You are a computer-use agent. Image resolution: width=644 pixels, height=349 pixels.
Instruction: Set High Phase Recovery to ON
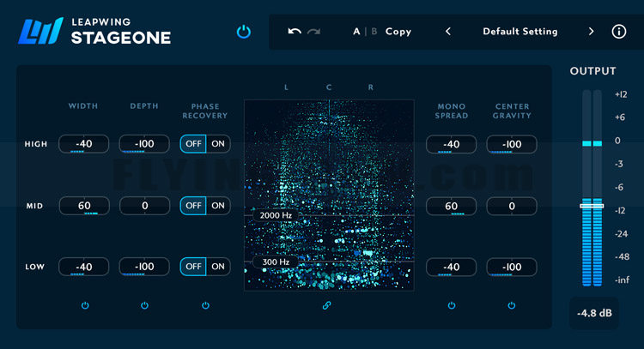[218, 144]
